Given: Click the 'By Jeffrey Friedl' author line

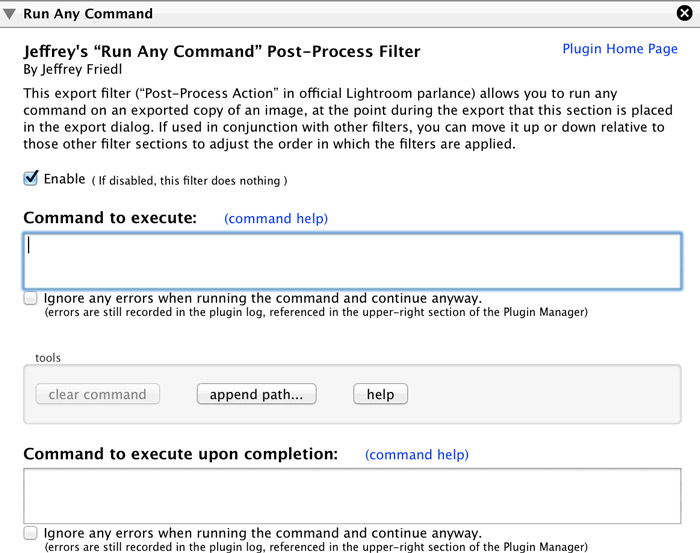Looking at the screenshot, I should [73, 70].
